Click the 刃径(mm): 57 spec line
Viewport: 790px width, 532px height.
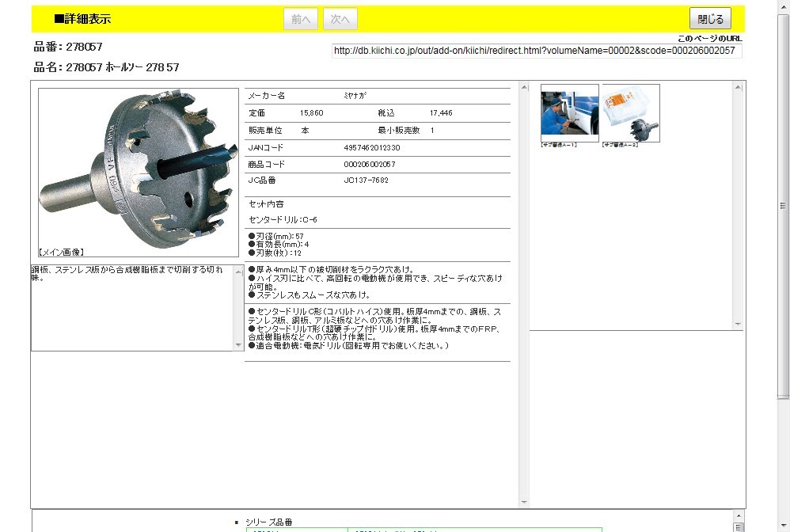tap(276, 236)
